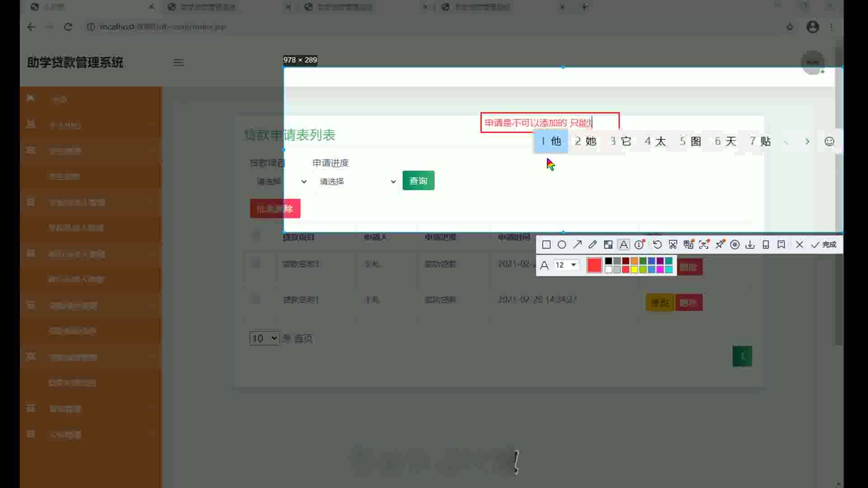Pick the magenta color swatch

660,269
